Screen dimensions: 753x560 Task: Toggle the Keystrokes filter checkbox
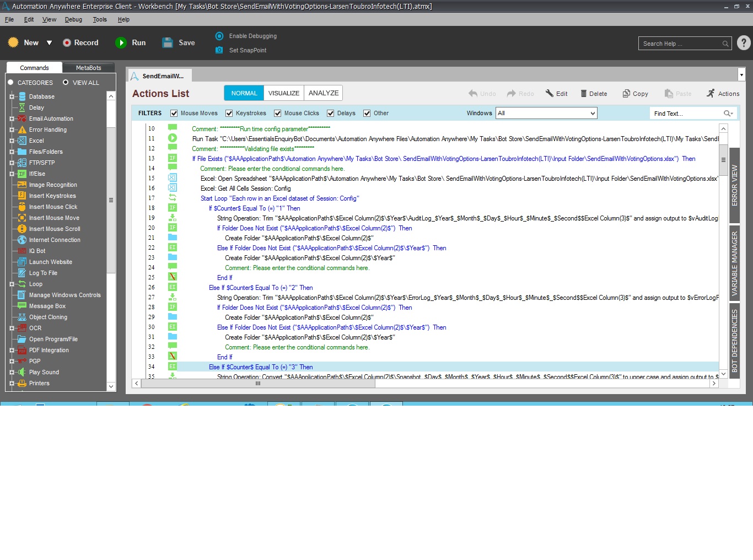(229, 114)
